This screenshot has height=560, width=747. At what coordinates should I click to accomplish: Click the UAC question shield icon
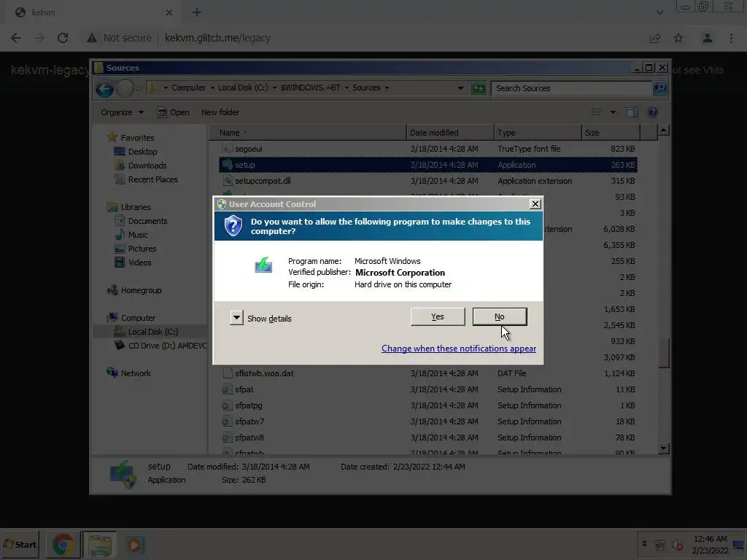point(233,226)
